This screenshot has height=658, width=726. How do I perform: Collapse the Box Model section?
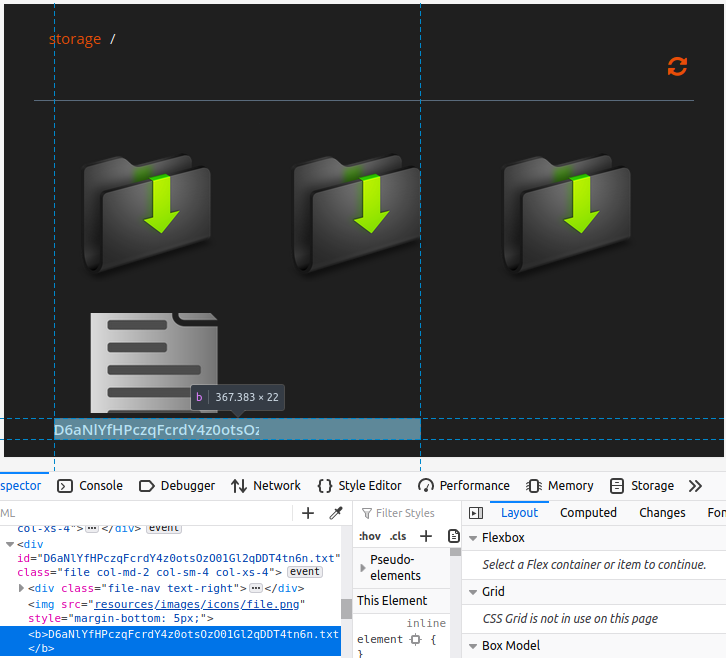coord(473,646)
